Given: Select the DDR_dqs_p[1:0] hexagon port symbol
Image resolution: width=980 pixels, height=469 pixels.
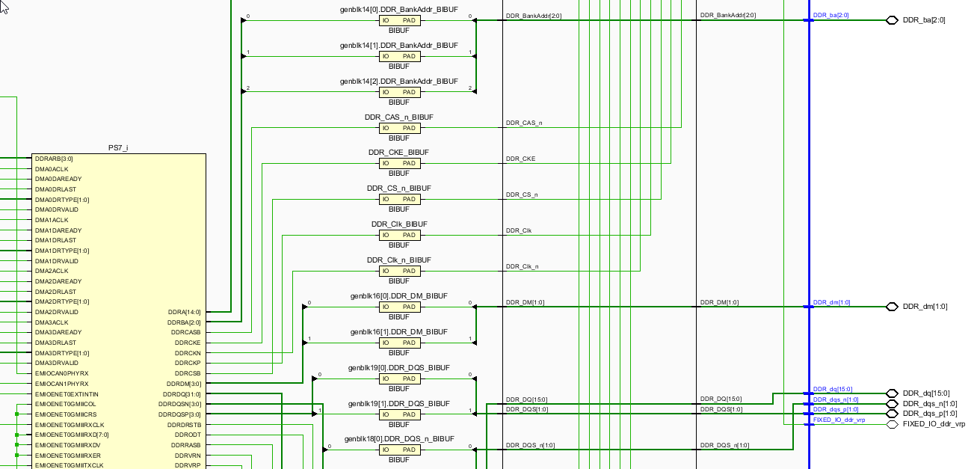Looking at the screenshot, I should (x=891, y=414).
